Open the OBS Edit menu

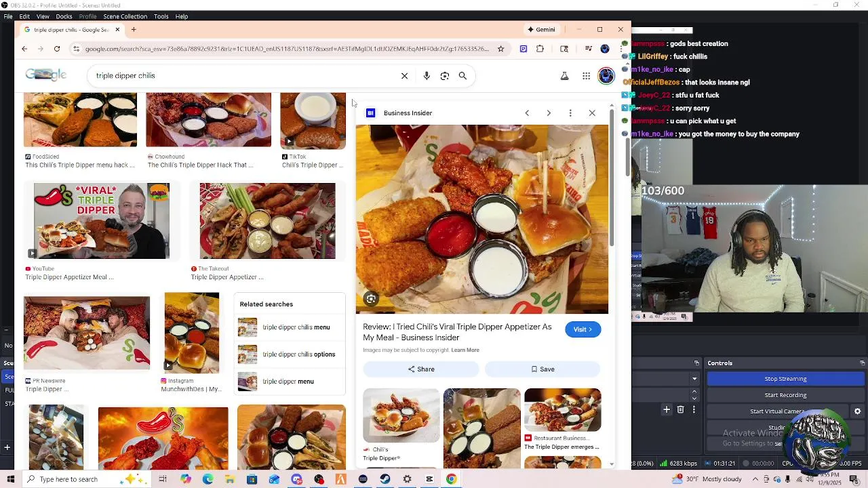(x=24, y=16)
